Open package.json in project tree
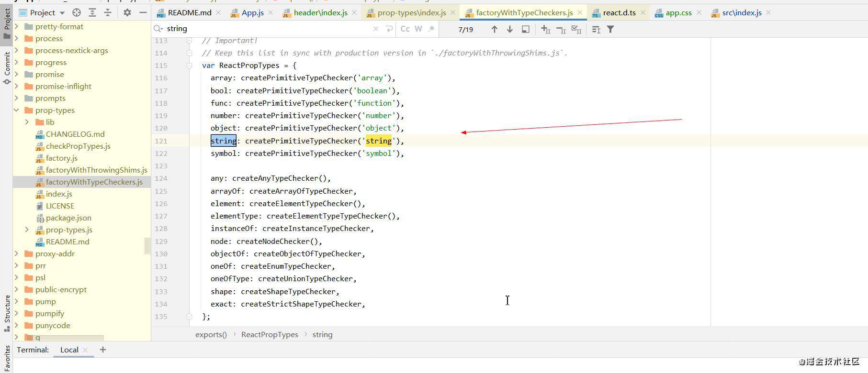Screen dimensions: 868x373 pos(68,218)
